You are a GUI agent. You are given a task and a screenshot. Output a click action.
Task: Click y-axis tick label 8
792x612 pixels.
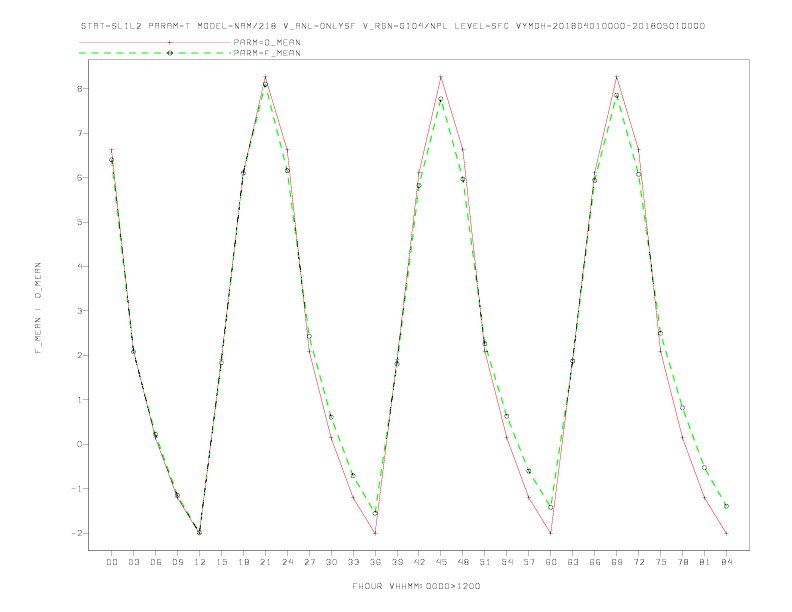(80, 88)
